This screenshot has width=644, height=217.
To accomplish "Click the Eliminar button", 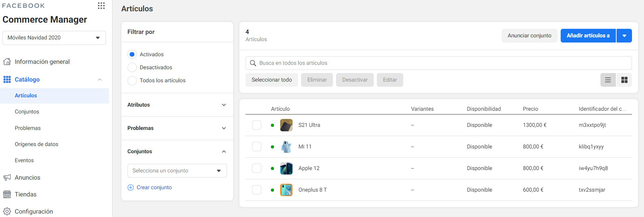I will point(317,80).
